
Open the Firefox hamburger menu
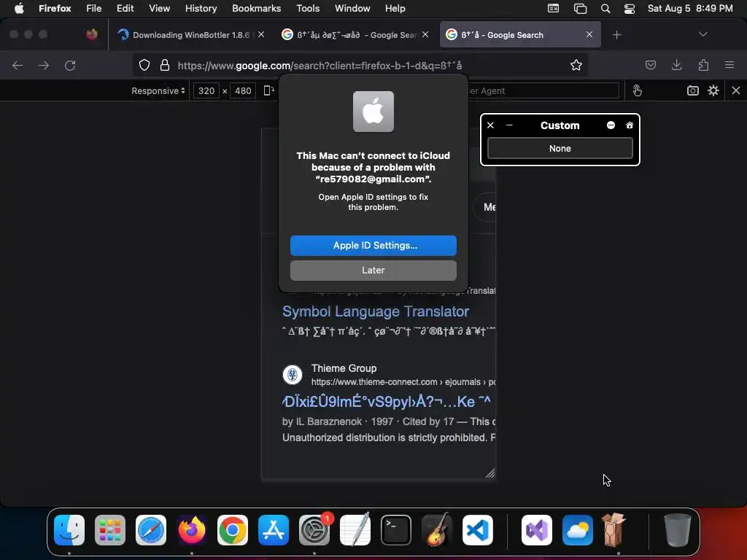(729, 65)
